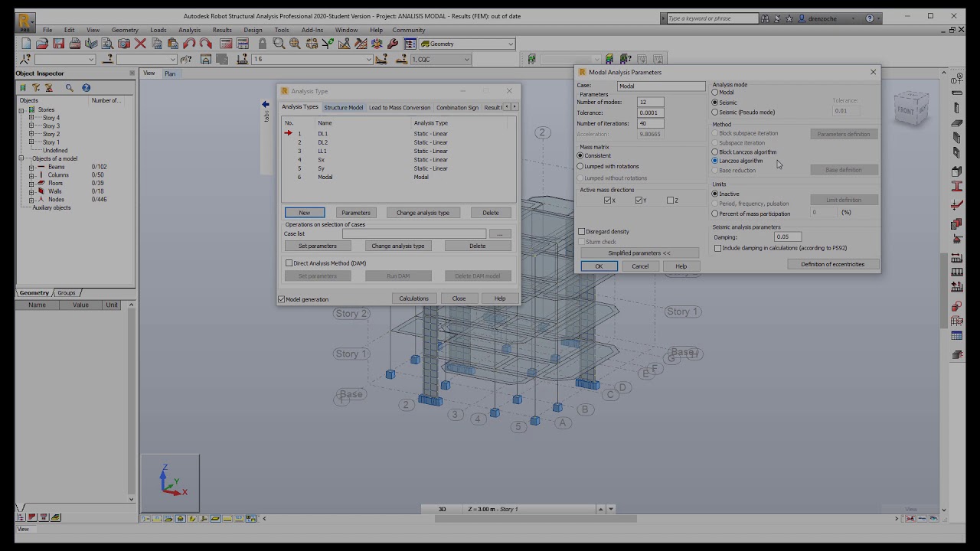
Task: Open the Analysis menu
Action: (x=189, y=30)
